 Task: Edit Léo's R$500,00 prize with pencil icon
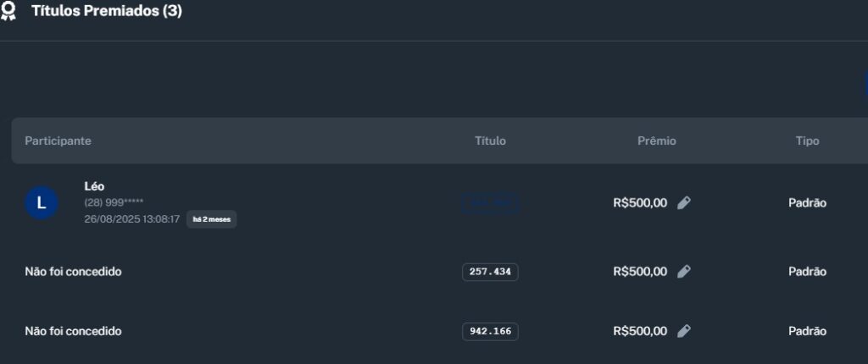pyautogui.click(x=684, y=202)
